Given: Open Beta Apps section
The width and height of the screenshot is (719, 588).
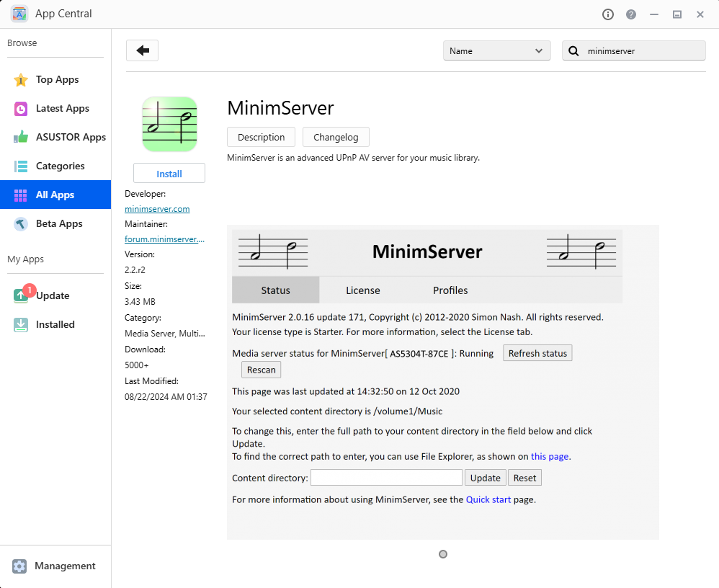Looking at the screenshot, I should click(x=55, y=224).
